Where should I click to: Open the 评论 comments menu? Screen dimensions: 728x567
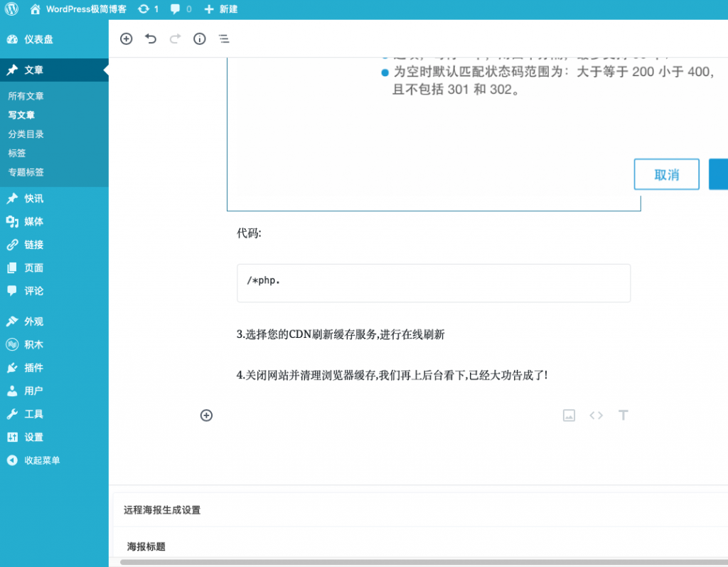coord(54,292)
